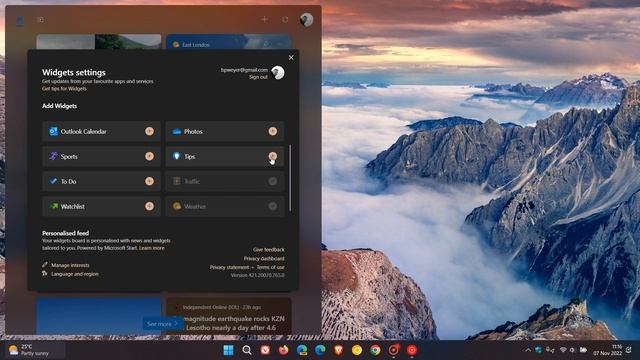Open the Learn more link
Viewport: 640px width, 360px height.
pyautogui.click(x=152, y=248)
